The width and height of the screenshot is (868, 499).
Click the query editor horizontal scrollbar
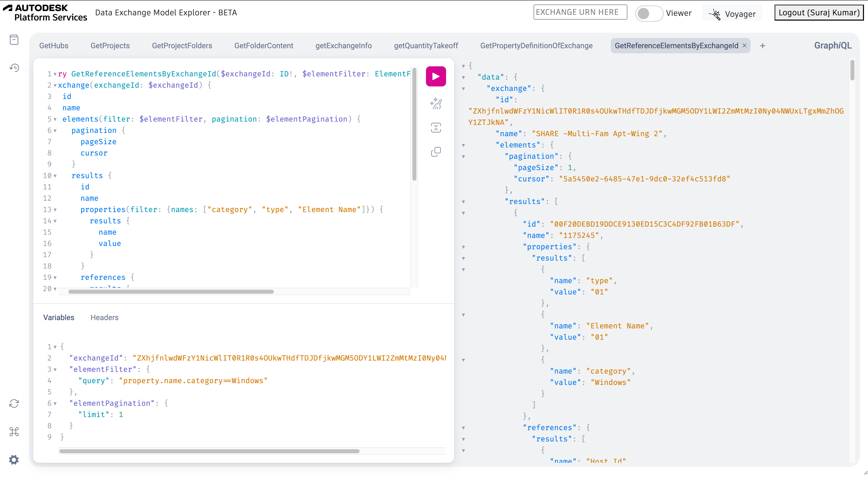(171, 292)
